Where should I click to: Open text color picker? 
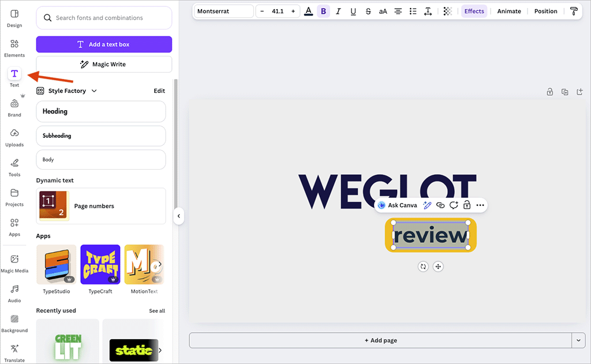pyautogui.click(x=308, y=12)
